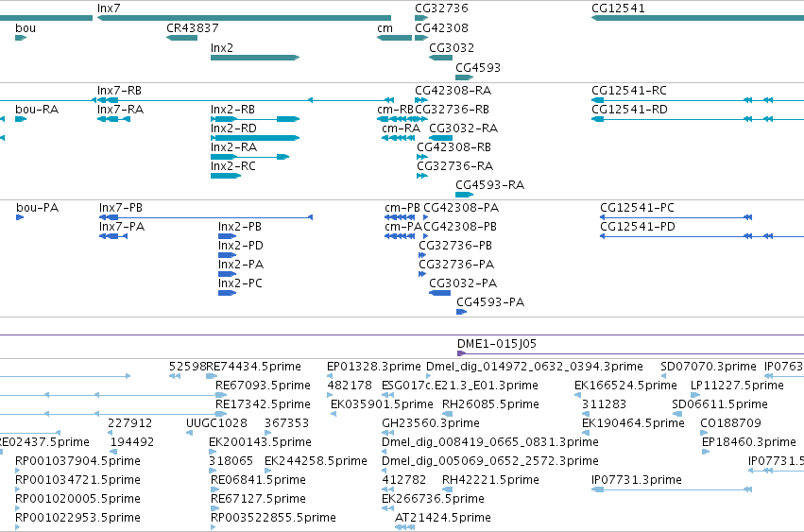
Task: Open the EK266736.5prime EST label
Action: point(433,499)
